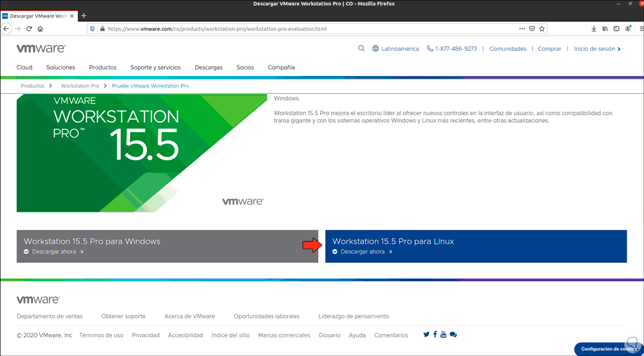Image resolution: width=644 pixels, height=356 pixels.
Task: Click the Workstation 15.5 Pro para Windows banner
Action: pyautogui.click(x=167, y=246)
